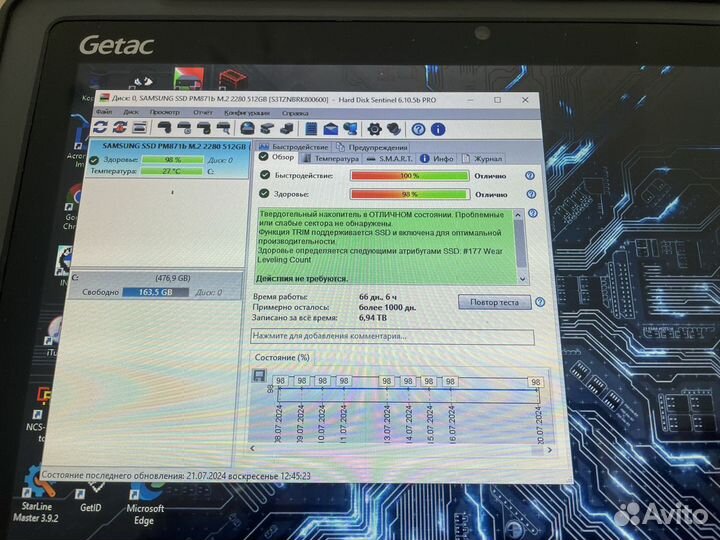This screenshot has height=540, width=720.
Task: Click help icon beside Здоровье bar
Action: tap(531, 194)
